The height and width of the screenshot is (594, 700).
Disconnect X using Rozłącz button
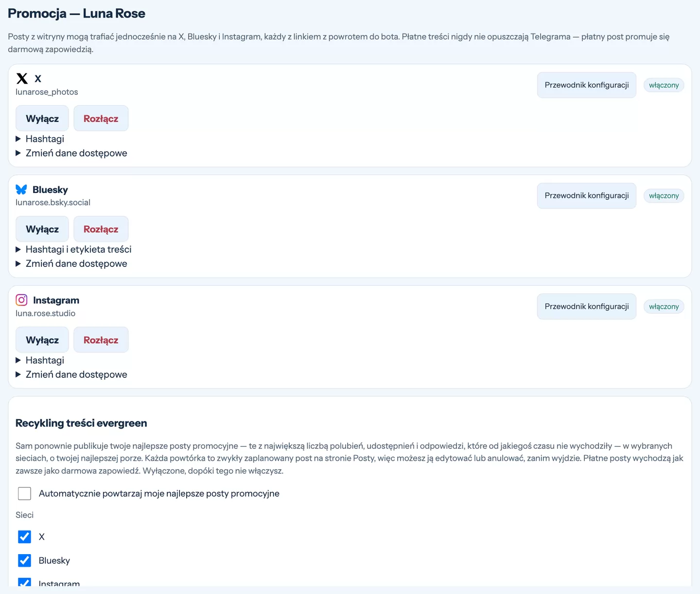pyautogui.click(x=101, y=119)
